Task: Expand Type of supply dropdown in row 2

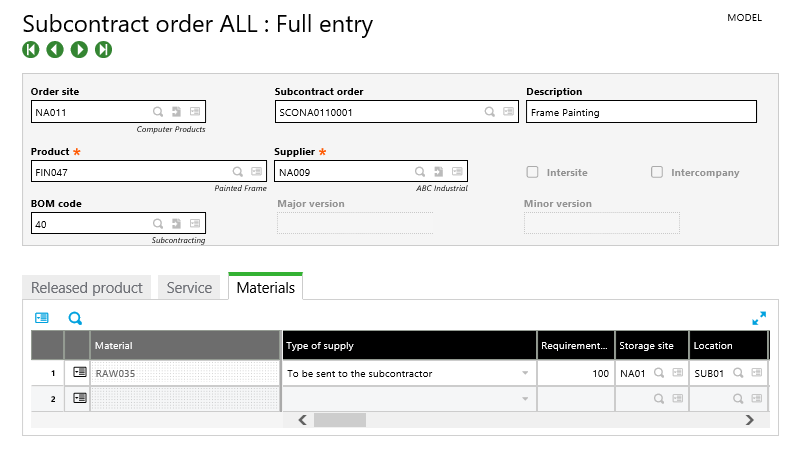Action: pyautogui.click(x=525, y=399)
